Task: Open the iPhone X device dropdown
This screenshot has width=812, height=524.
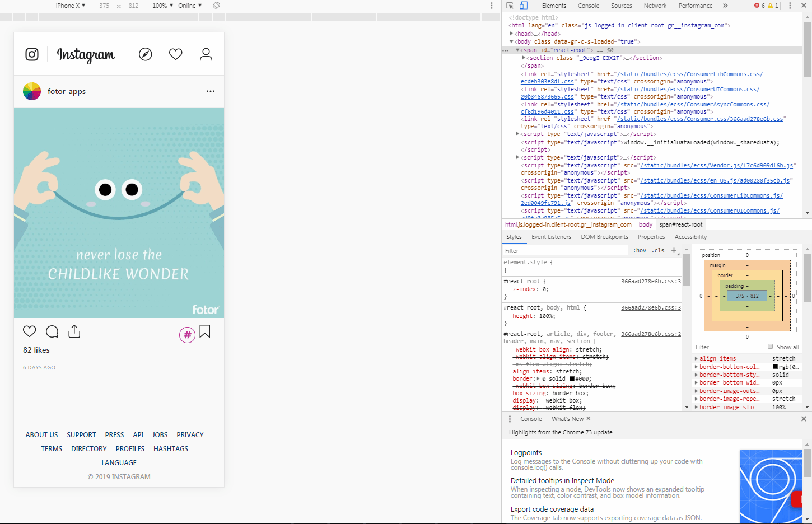Action: click(71, 6)
